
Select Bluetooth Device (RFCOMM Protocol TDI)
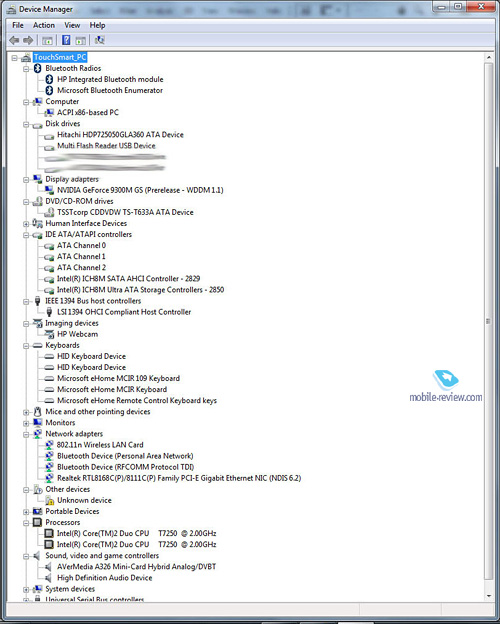click(125, 467)
